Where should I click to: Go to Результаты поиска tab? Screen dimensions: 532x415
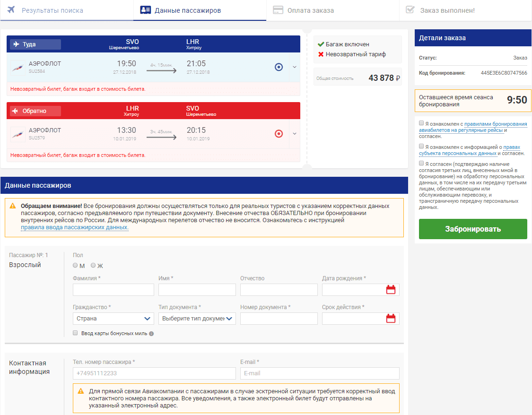(52, 10)
